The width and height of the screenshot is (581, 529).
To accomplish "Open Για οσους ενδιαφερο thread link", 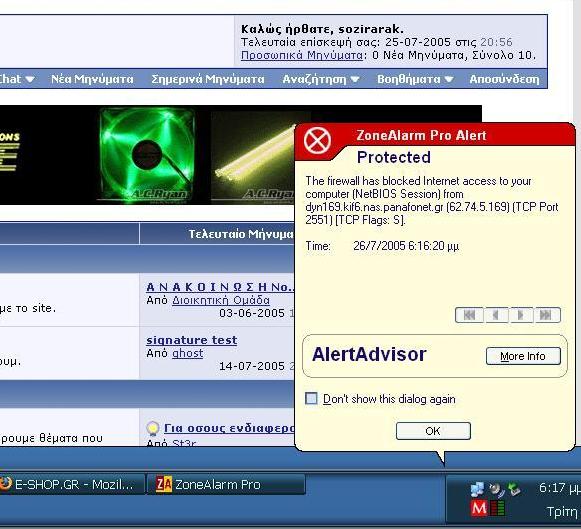I will click(x=229, y=428).
